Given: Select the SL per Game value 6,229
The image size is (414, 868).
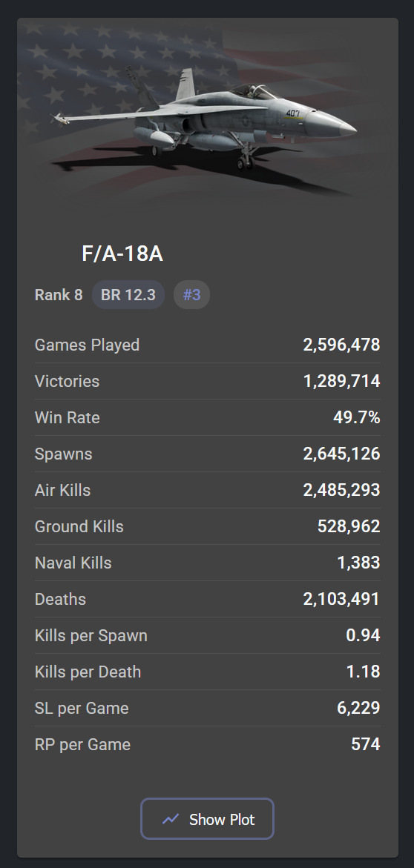Looking at the screenshot, I should tap(358, 708).
